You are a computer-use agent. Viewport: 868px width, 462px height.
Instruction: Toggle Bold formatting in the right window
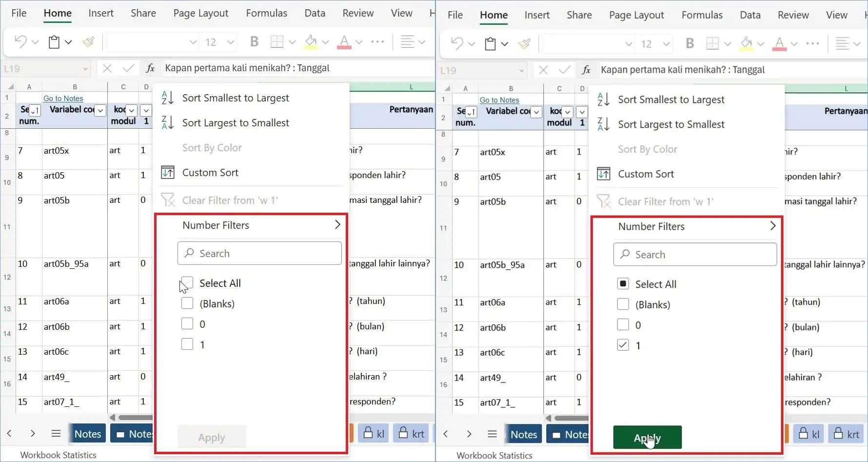(690, 44)
